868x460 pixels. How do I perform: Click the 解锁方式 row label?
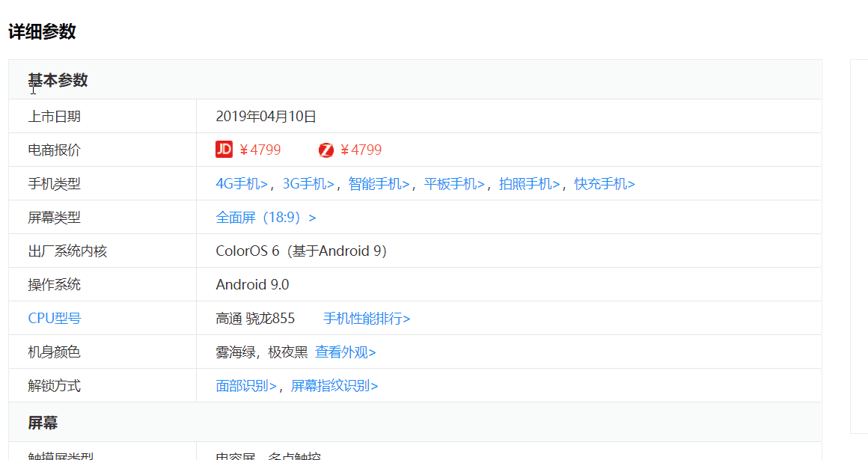pos(54,386)
